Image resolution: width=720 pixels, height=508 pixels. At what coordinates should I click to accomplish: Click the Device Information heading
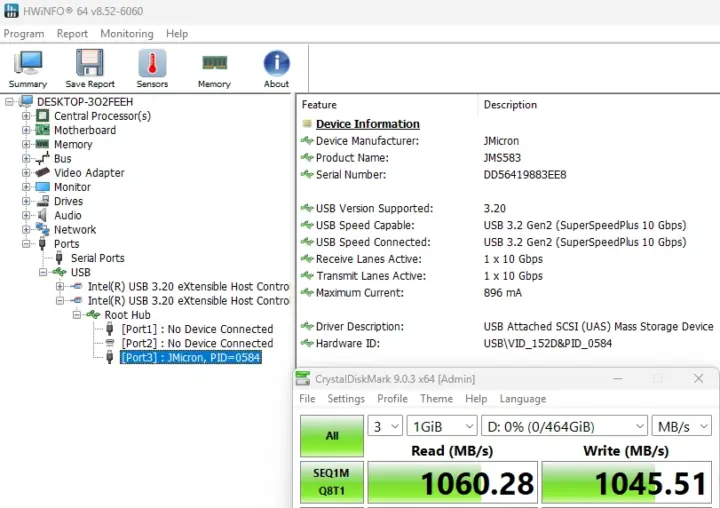coord(368,124)
